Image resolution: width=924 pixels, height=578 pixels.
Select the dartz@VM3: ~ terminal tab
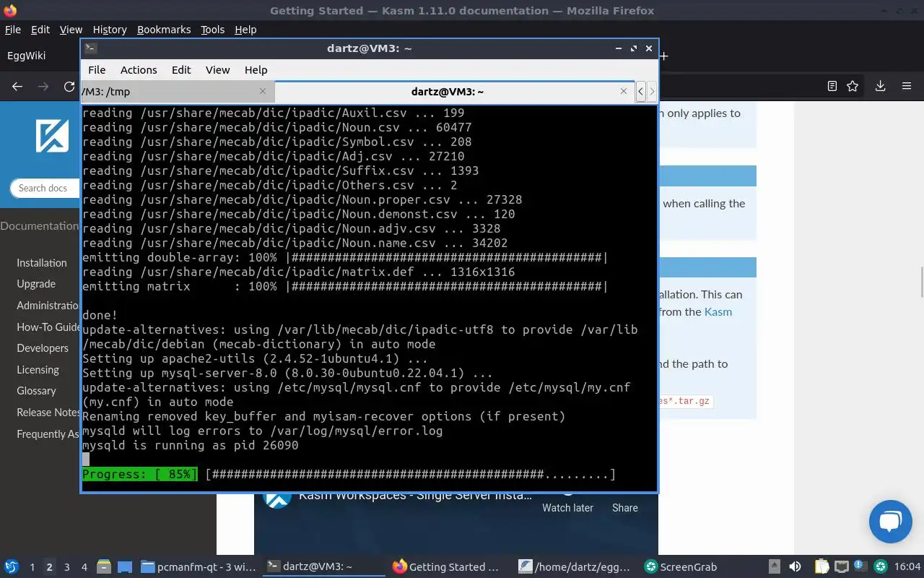tap(455, 91)
